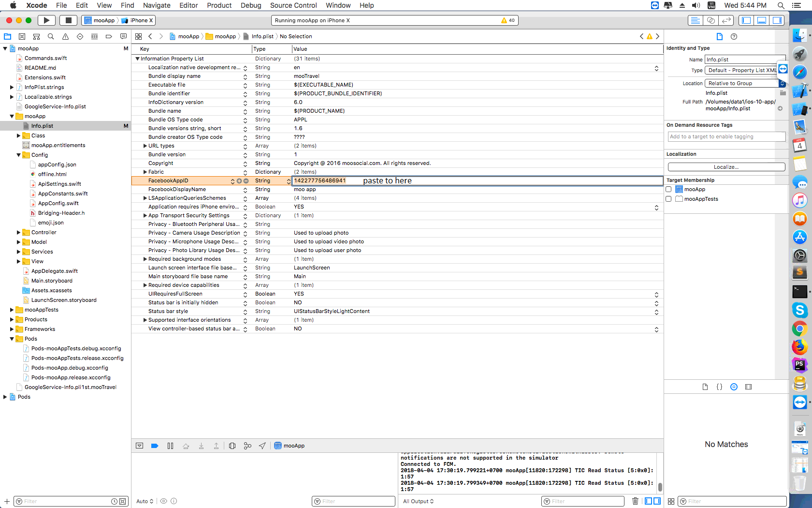Toggle breakpoints activation in debug bar
Screen dimensions: 812x508
tap(155, 446)
